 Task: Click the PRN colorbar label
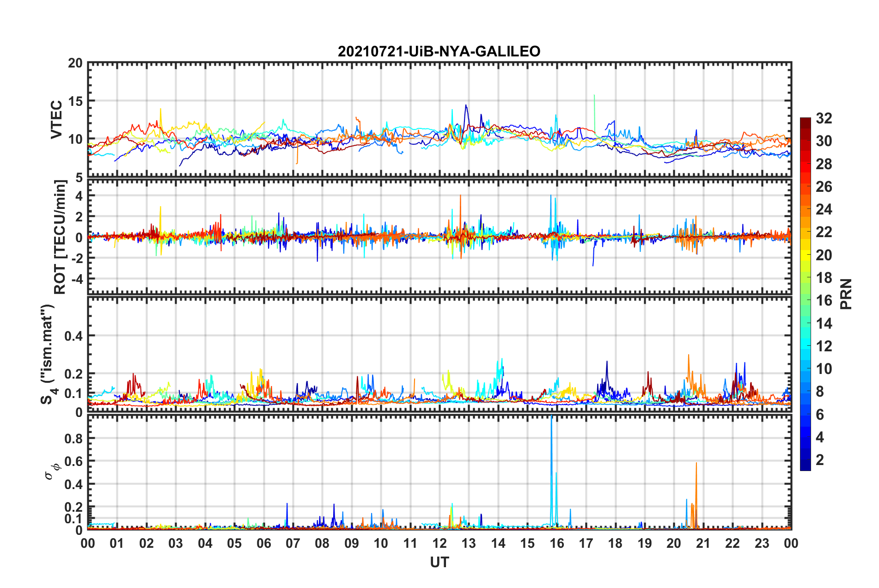846,294
